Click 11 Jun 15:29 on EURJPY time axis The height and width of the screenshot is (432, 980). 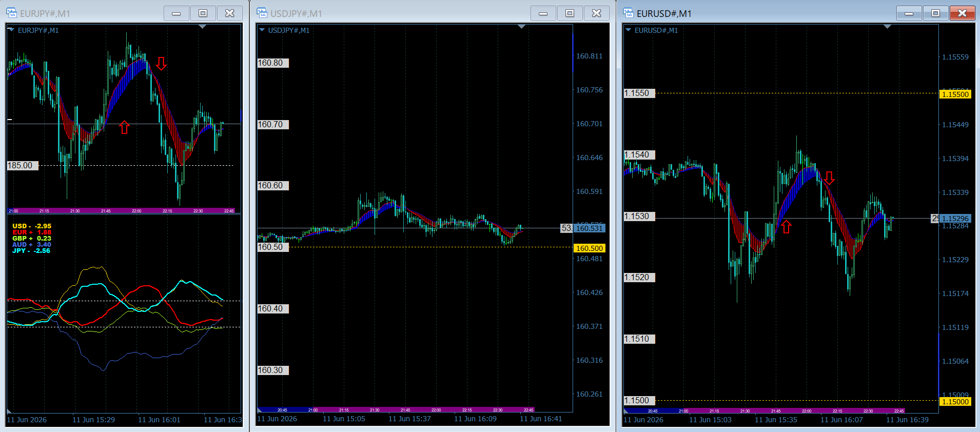pos(93,420)
